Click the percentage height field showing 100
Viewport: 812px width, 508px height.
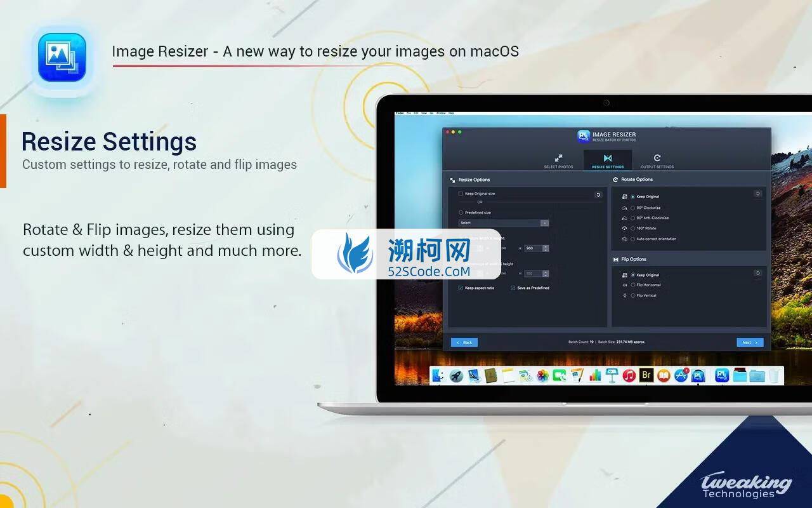pyautogui.click(x=533, y=274)
